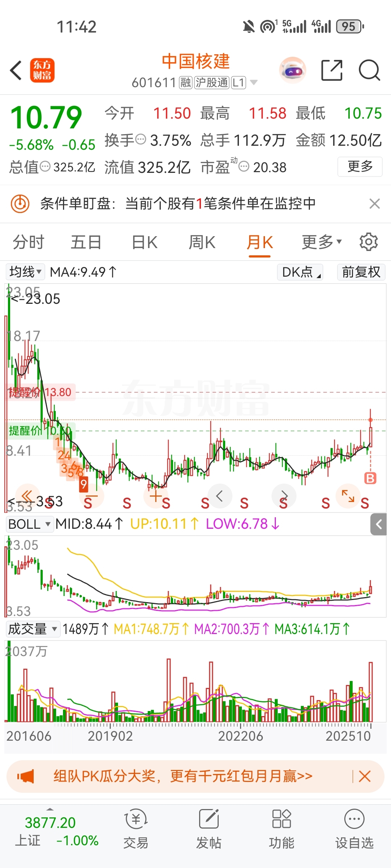This screenshot has height=868, width=391.
Task: Tap the MID:8.44 BOLL value
Action: point(89,524)
